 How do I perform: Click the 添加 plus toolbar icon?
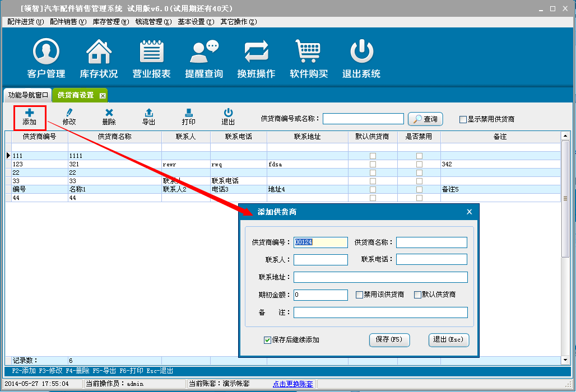pyautogui.click(x=30, y=113)
